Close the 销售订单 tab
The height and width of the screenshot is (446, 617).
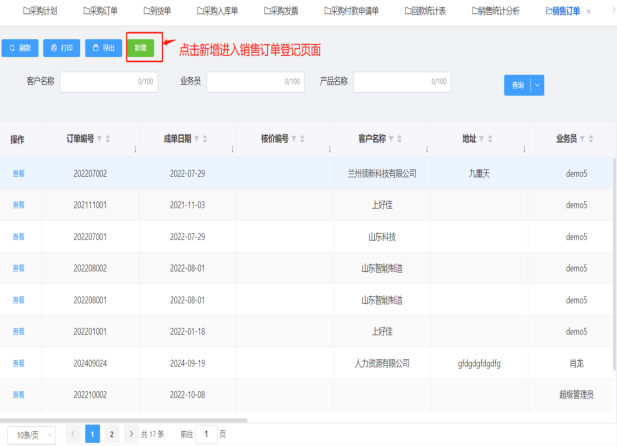click(588, 11)
